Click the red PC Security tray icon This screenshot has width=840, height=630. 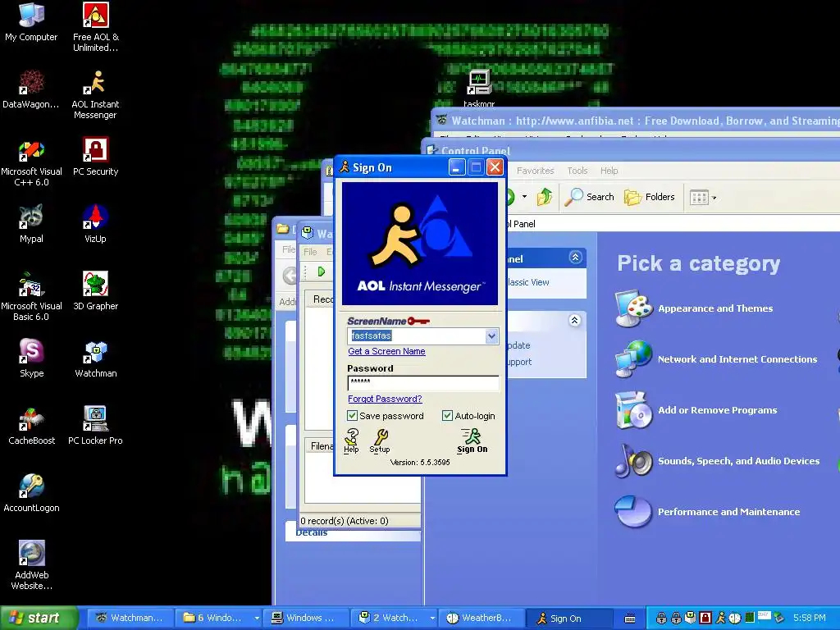[x=705, y=618]
